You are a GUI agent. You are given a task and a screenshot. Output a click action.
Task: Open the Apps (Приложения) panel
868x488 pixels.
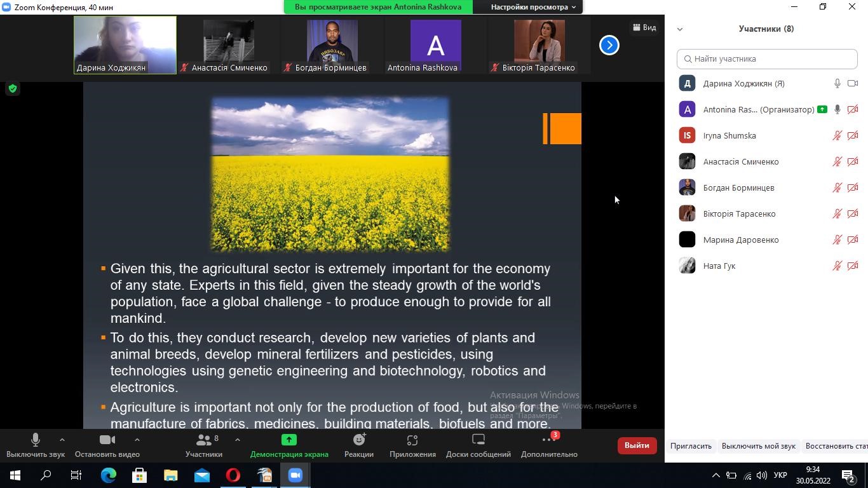point(412,445)
